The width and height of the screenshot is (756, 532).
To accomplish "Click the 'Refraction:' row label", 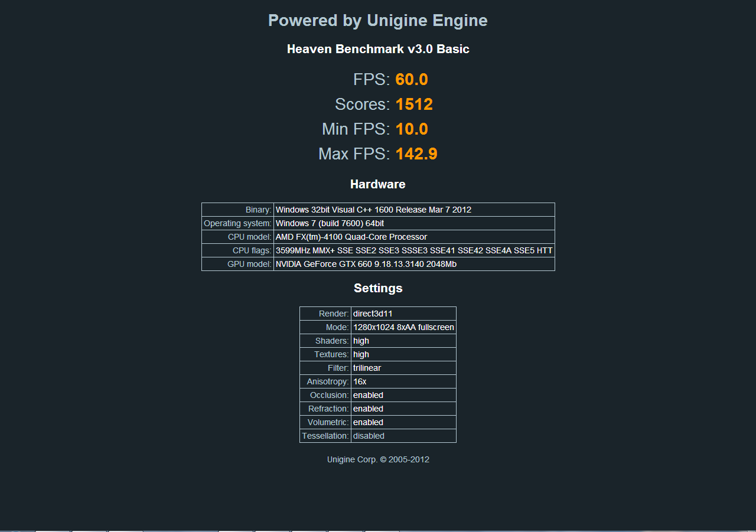I will [x=328, y=409].
